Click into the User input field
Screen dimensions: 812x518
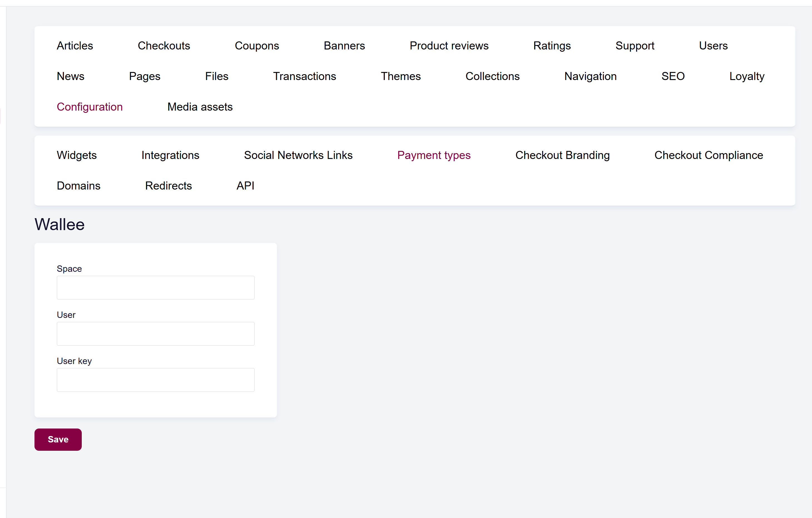pos(155,334)
